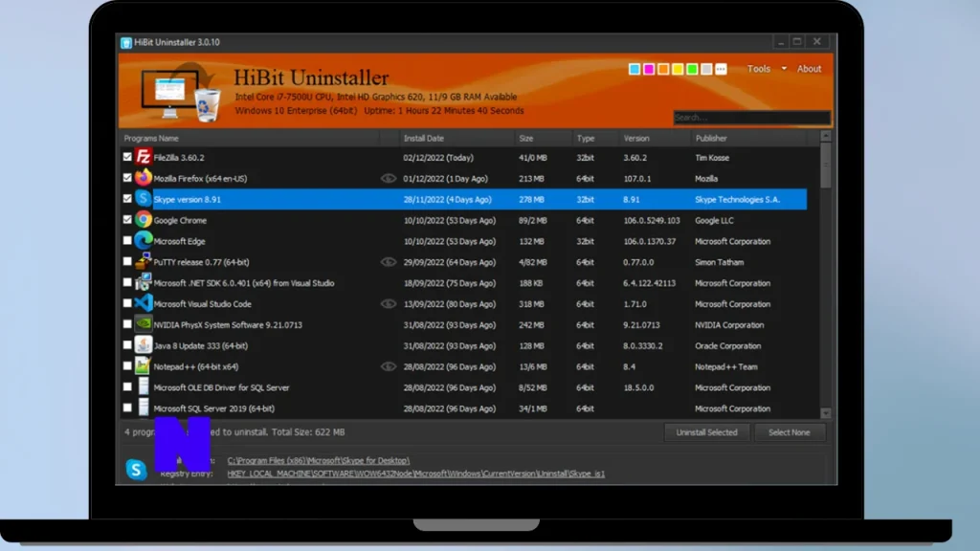The height and width of the screenshot is (551, 980).
Task: Click the Skype icon in selected row
Action: click(x=144, y=199)
